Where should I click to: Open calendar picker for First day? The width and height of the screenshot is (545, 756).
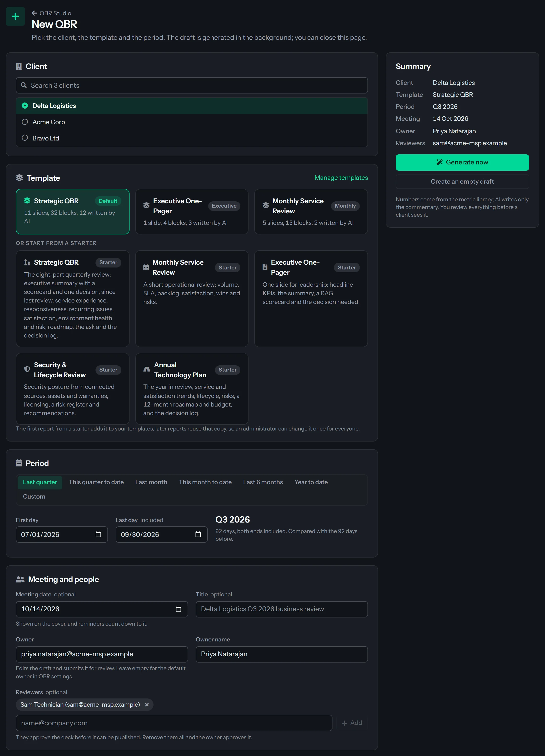98,534
